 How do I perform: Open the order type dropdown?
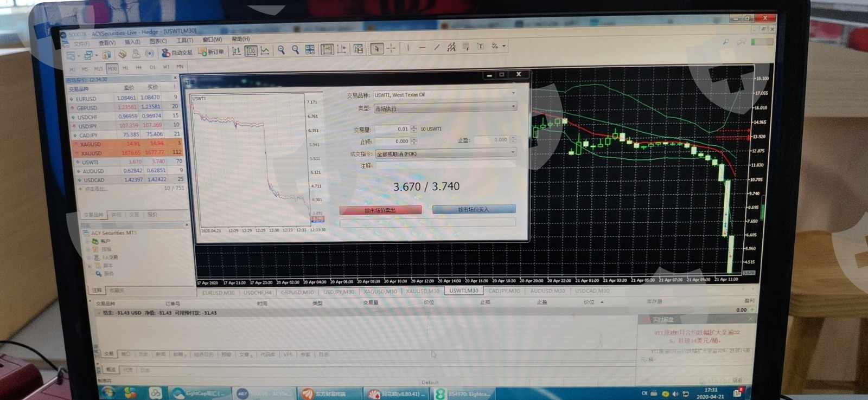pos(444,108)
